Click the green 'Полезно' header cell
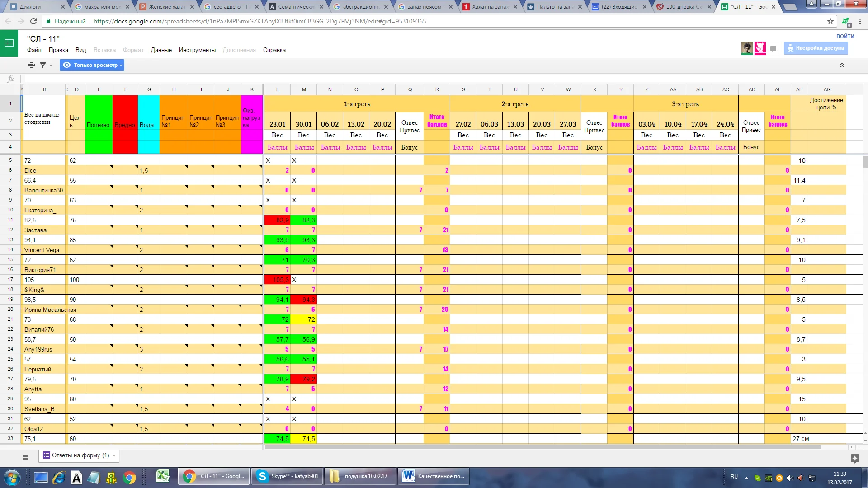 (99, 124)
